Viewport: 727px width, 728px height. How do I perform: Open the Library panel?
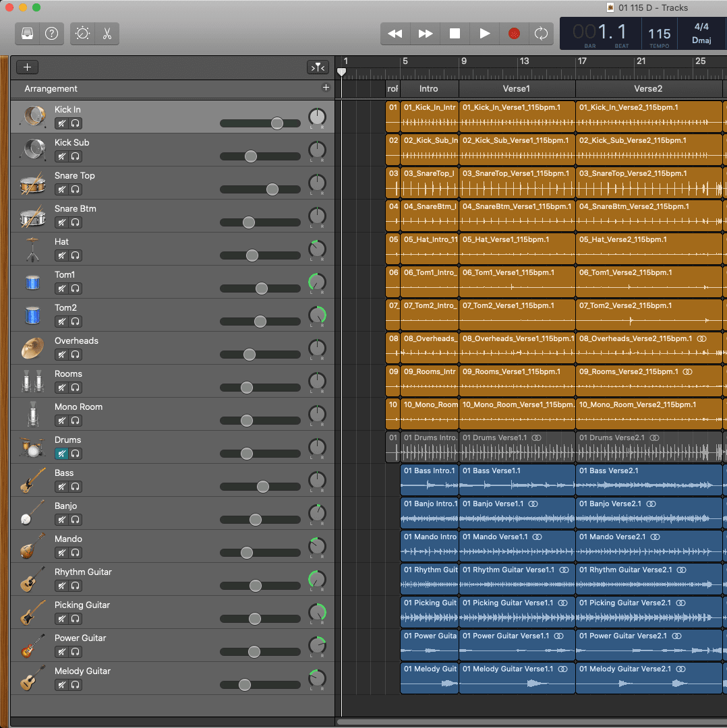(28, 34)
